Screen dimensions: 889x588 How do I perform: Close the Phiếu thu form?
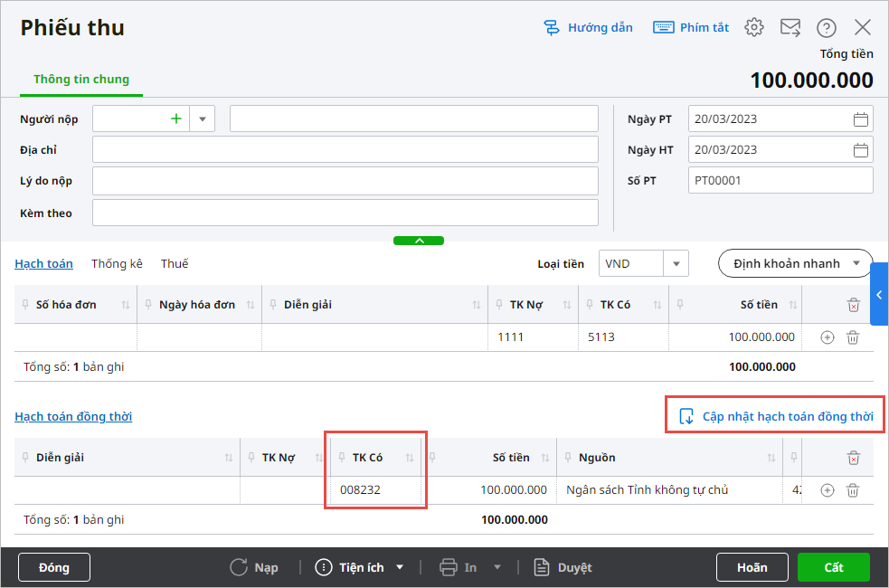coord(863,27)
